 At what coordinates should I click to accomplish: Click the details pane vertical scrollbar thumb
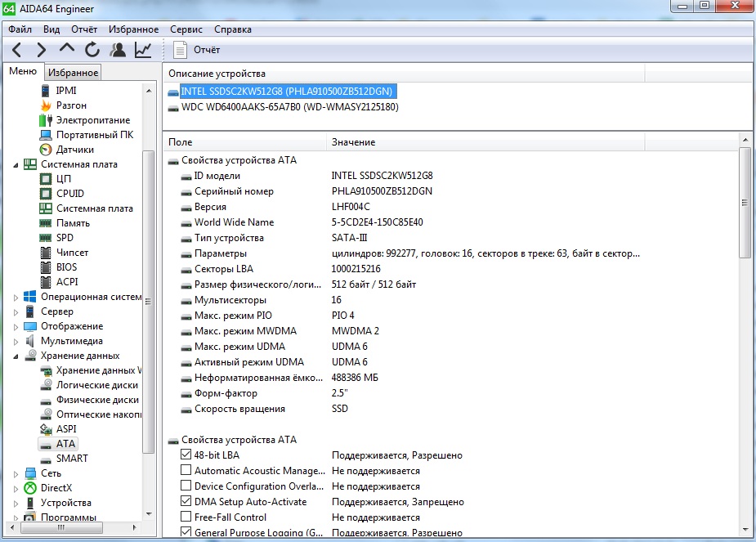tap(745, 203)
